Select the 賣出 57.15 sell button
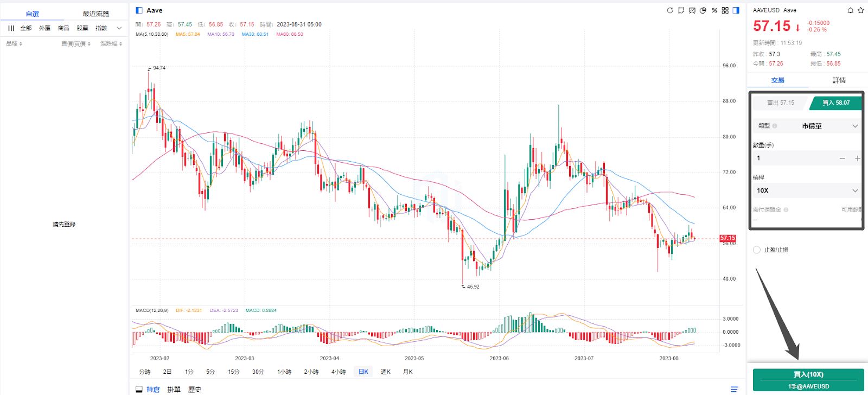The width and height of the screenshot is (868, 395). coord(780,103)
